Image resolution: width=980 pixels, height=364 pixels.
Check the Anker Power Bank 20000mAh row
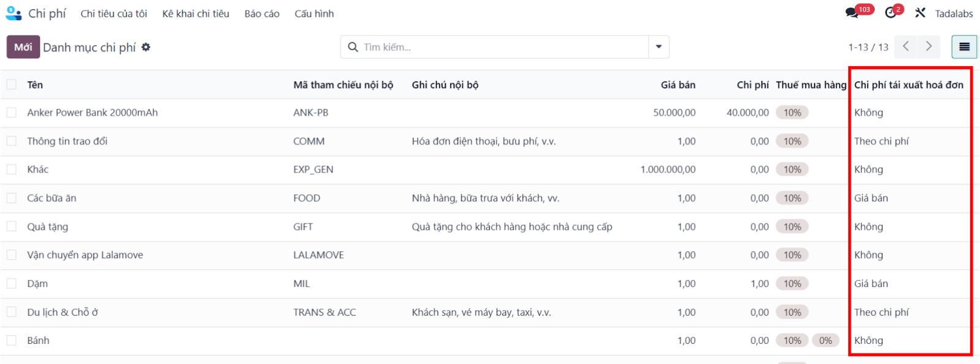coord(12,113)
